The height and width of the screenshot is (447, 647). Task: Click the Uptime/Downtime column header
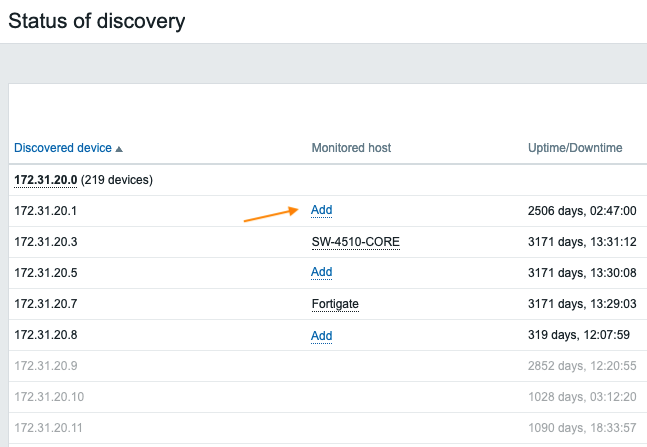(x=575, y=148)
